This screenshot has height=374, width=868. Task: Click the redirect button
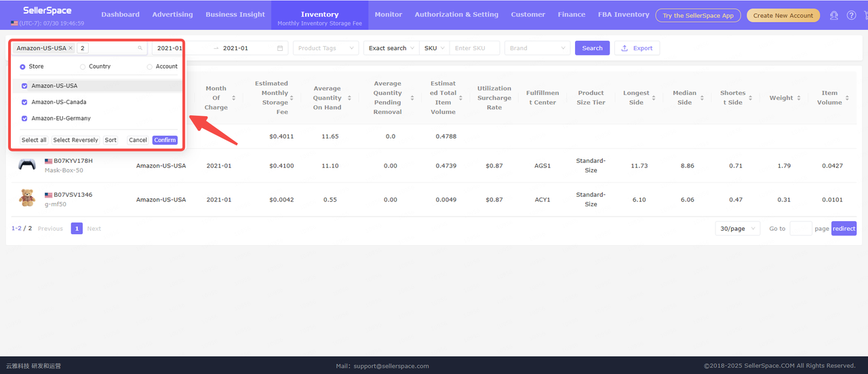pyautogui.click(x=844, y=229)
